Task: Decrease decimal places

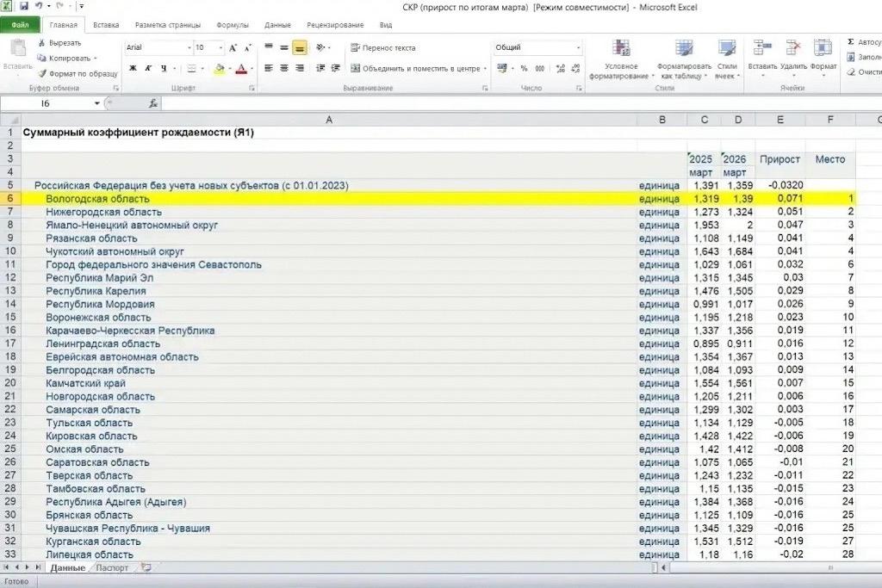Action: click(x=575, y=68)
